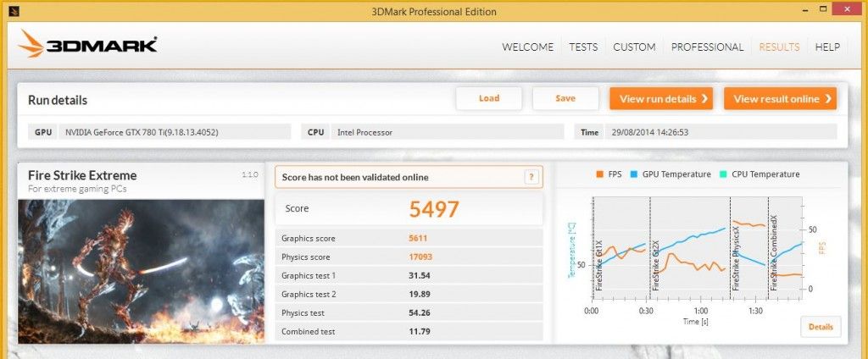Open the help question mark for score validation
The image size is (868, 359).
(x=531, y=177)
